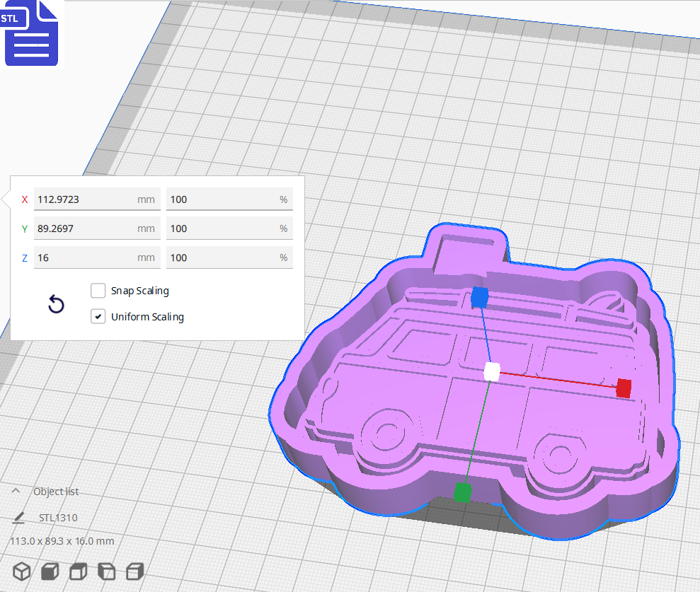Switch to top view using the view icon
Image resolution: width=700 pixels, height=592 pixels.
(x=78, y=571)
